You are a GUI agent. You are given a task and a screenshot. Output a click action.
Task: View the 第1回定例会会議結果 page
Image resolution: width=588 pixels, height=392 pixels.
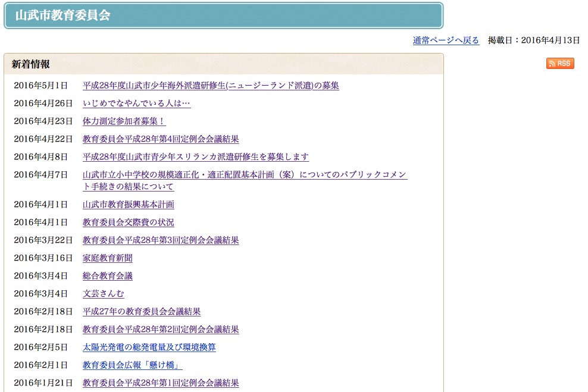(161, 382)
